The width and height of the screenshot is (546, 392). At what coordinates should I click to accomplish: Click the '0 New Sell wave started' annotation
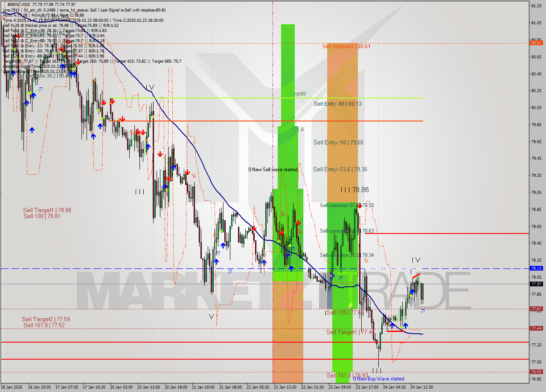273,170
